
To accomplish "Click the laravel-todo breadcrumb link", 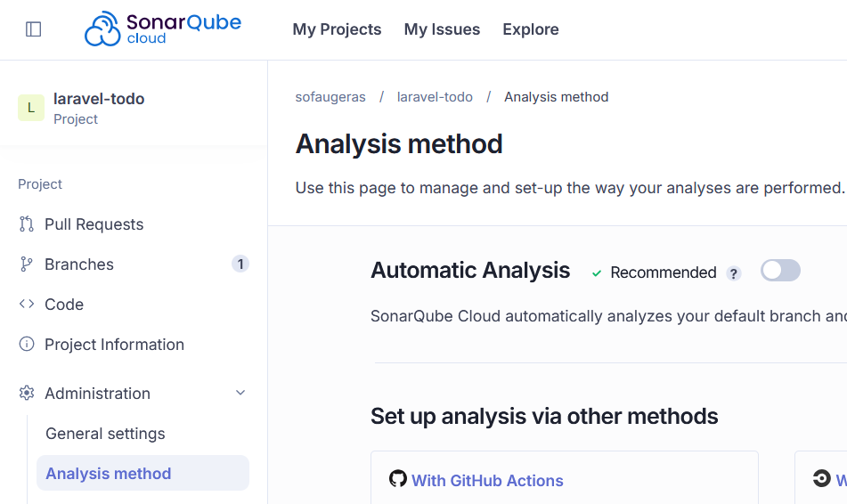I will pos(435,97).
